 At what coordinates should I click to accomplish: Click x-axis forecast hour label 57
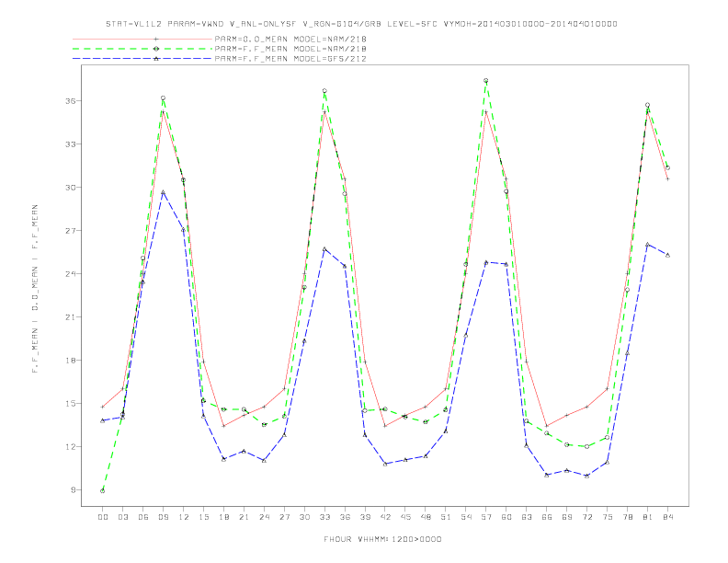click(x=486, y=517)
